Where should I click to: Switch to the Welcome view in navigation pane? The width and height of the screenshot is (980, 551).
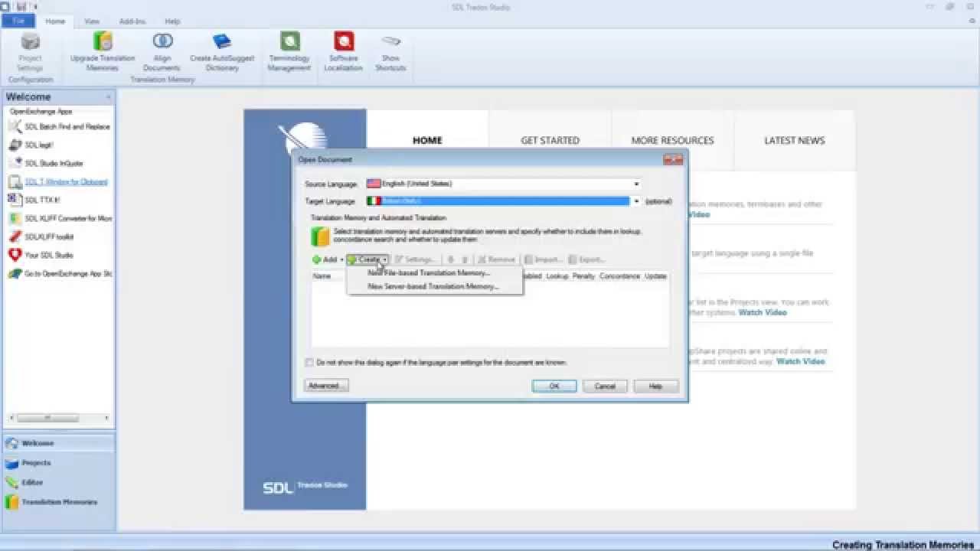59,443
